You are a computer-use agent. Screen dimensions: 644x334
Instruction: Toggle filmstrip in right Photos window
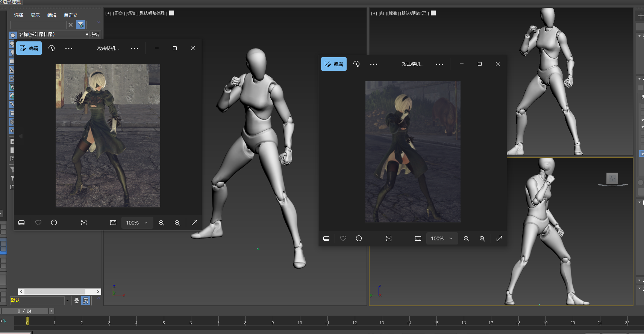(326, 238)
